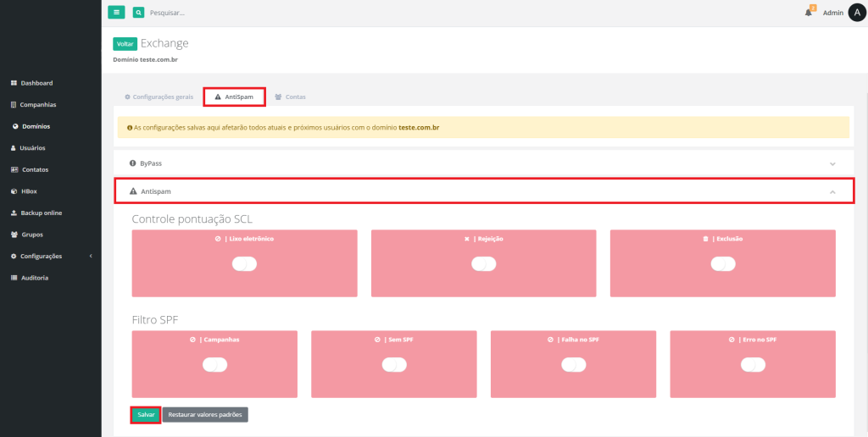This screenshot has width=868, height=437.
Task: Click the Salvar button
Action: [146, 415]
